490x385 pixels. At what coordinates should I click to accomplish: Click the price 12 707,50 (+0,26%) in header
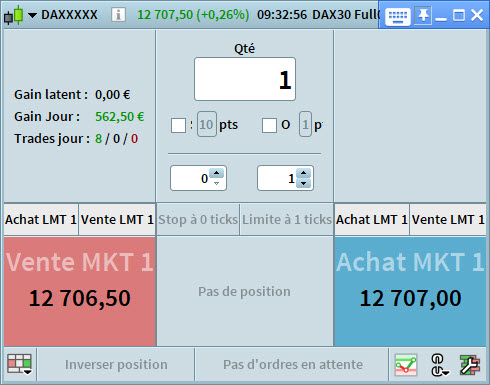coord(193,15)
